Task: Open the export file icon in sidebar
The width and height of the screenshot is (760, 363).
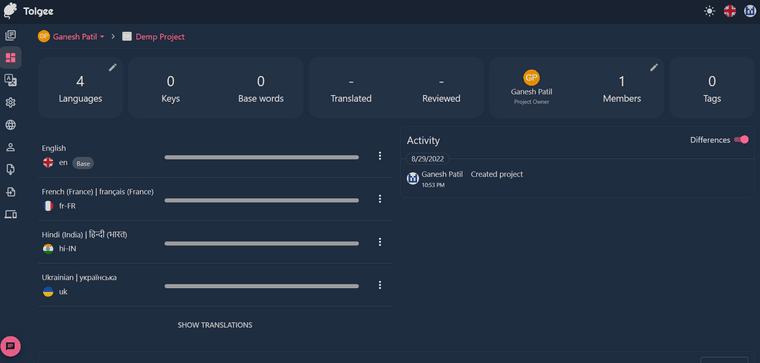Action: pyautogui.click(x=10, y=192)
